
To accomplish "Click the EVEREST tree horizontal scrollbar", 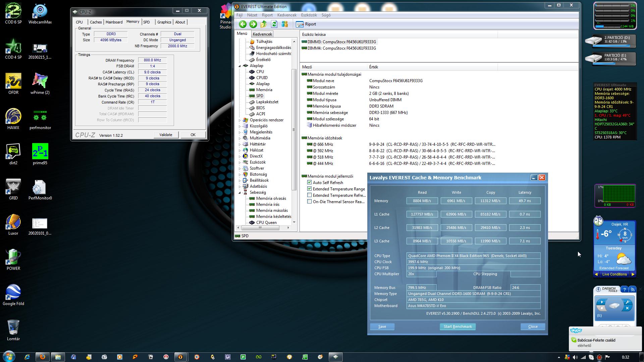I will (260, 228).
